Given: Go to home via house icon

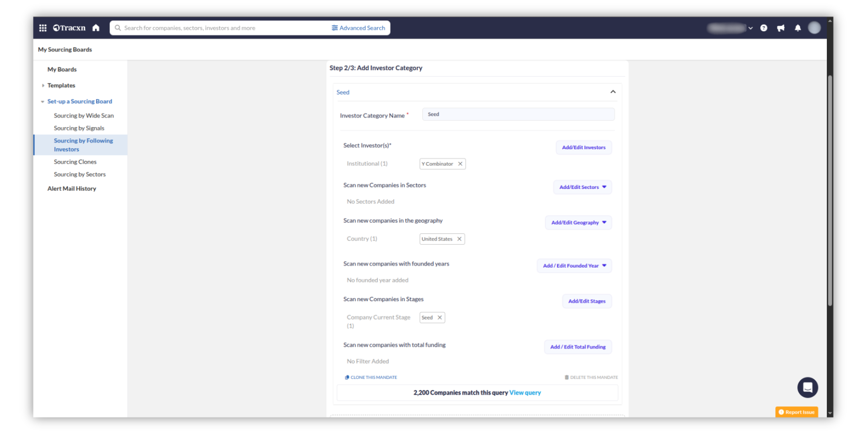Looking at the screenshot, I should point(96,28).
